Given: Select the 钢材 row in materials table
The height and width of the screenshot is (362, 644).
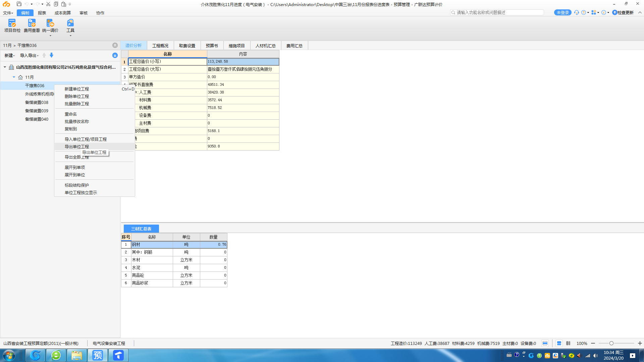Looking at the screenshot, I should tap(174, 244).
